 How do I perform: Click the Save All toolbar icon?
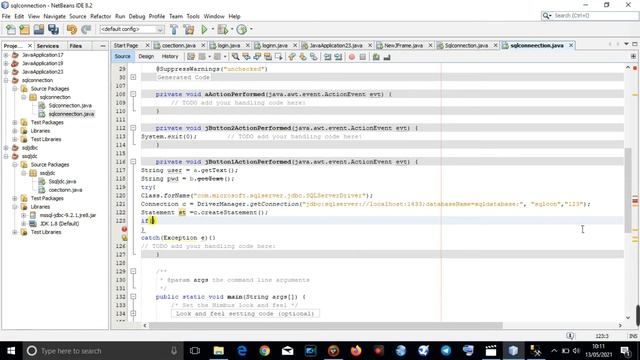[x=53, y=29]
